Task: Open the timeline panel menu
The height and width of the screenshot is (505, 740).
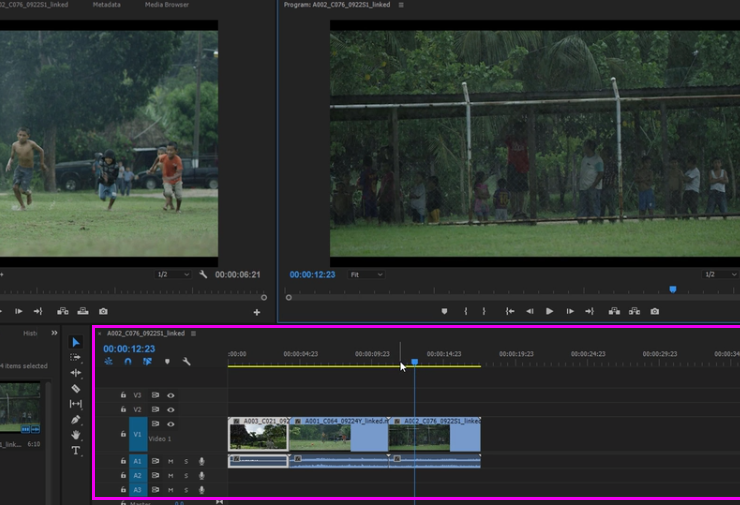Action: point(193,333)
